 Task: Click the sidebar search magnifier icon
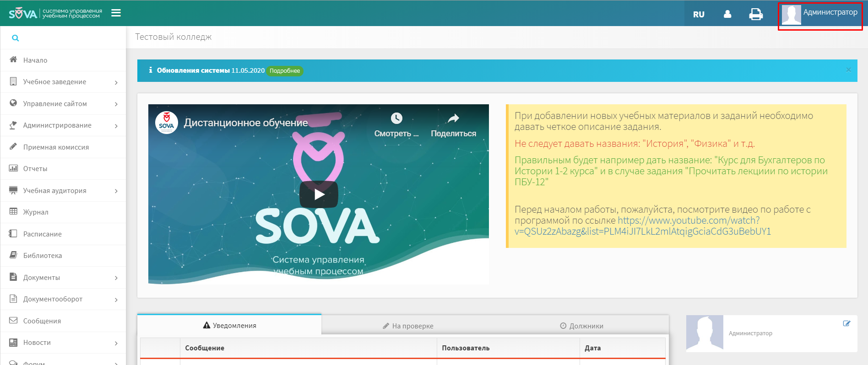coord(16,38)
